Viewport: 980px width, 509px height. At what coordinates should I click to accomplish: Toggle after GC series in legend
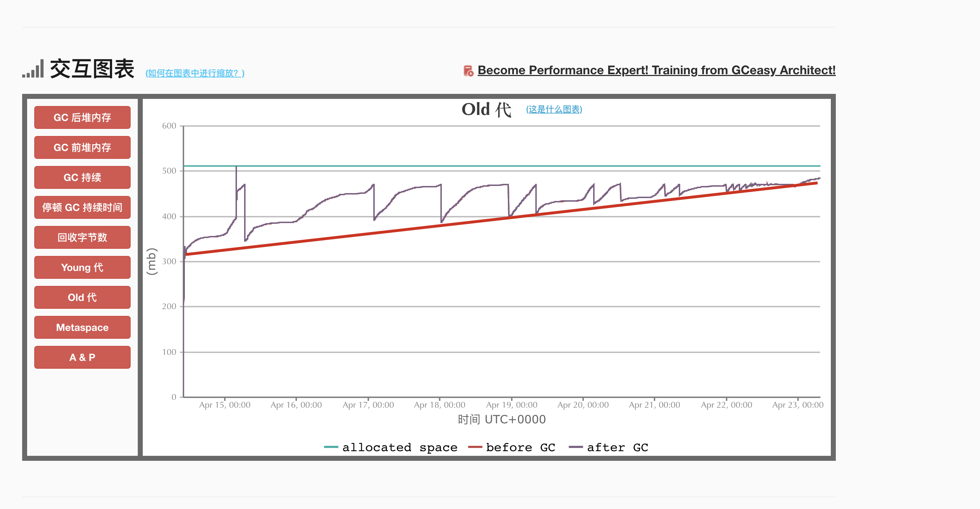pos(617,447)
